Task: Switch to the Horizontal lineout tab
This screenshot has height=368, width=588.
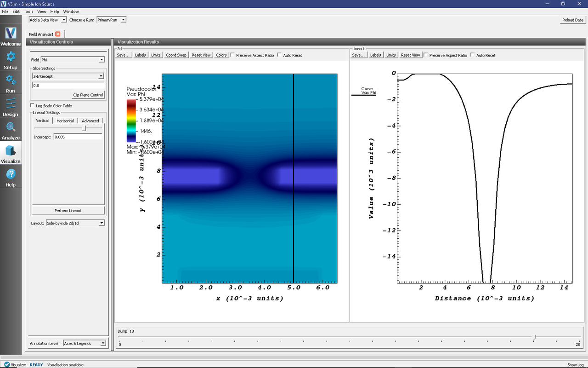Action: point(65,121)
